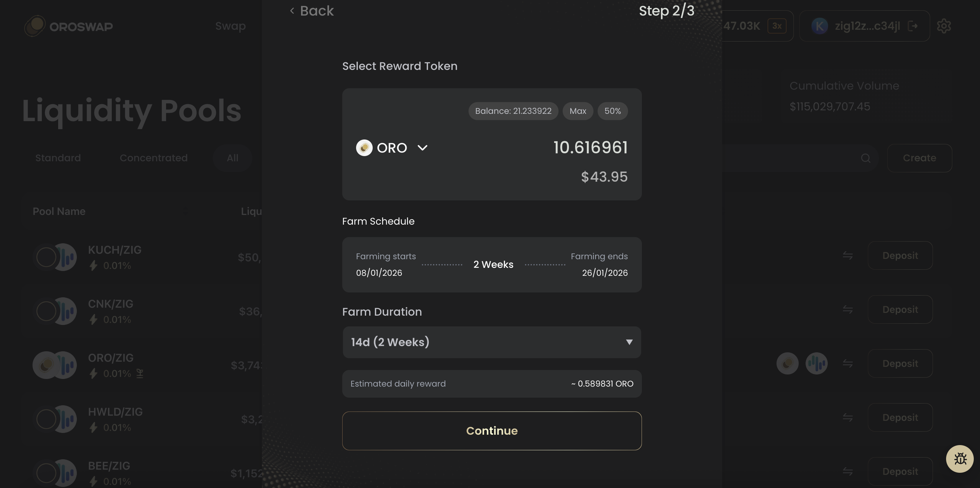
Task: Click the wallet disconnect icon beside zig12z...c34jl
Action: point(914,26)
